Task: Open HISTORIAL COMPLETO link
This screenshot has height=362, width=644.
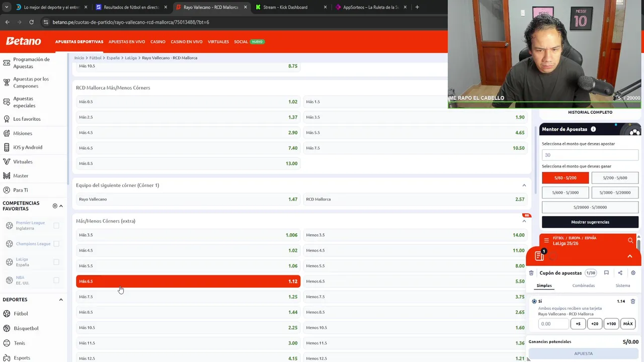Action: click(x=590, y=112)
